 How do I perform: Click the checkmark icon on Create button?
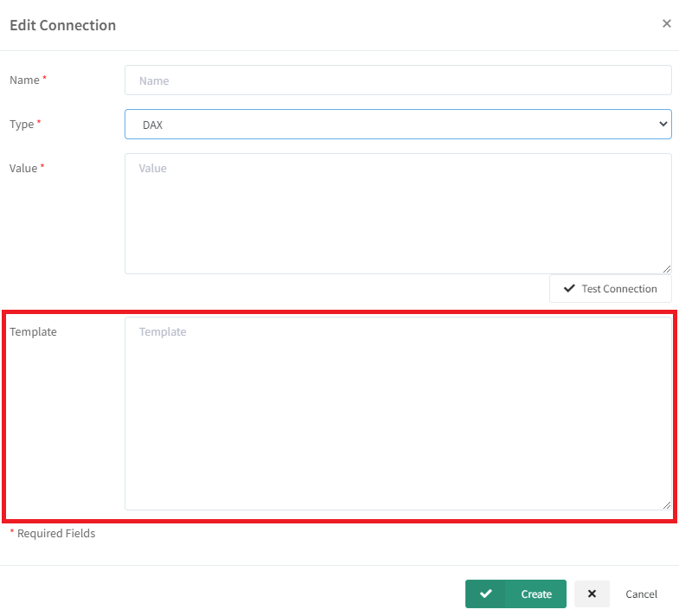point(486,594)
